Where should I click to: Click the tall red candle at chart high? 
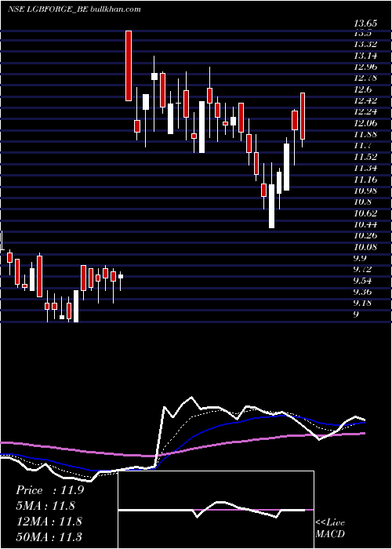129,66
